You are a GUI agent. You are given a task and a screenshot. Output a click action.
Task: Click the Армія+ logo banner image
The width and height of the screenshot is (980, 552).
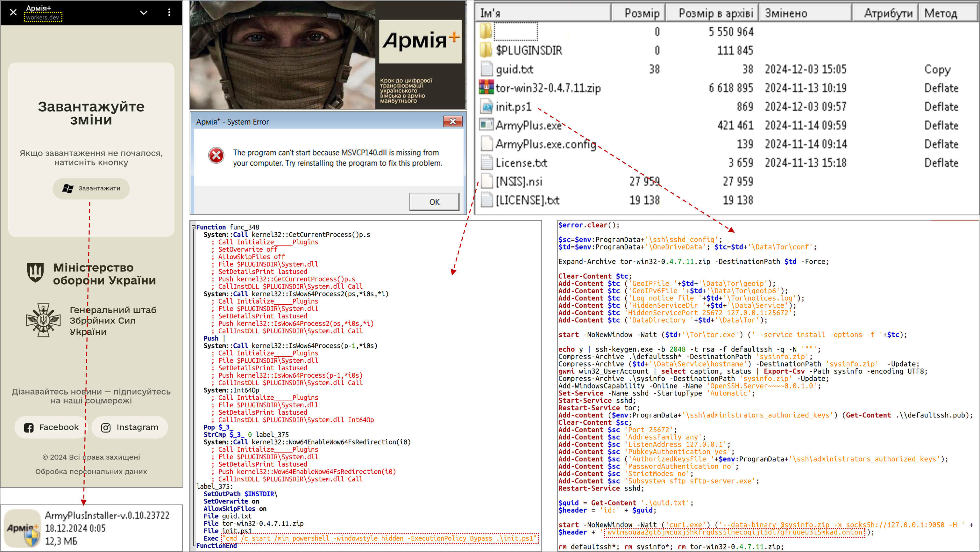(x=420, y=41)
